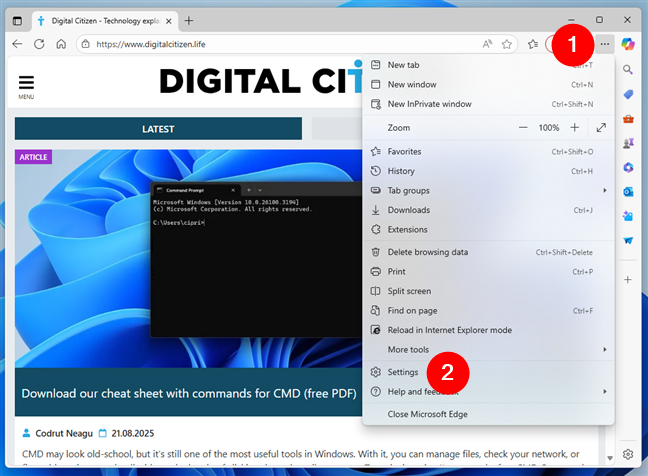The height and width of the screenshot is (476, 648).
Task: Open the tab actions menu icon
Action: coord(17,21)
